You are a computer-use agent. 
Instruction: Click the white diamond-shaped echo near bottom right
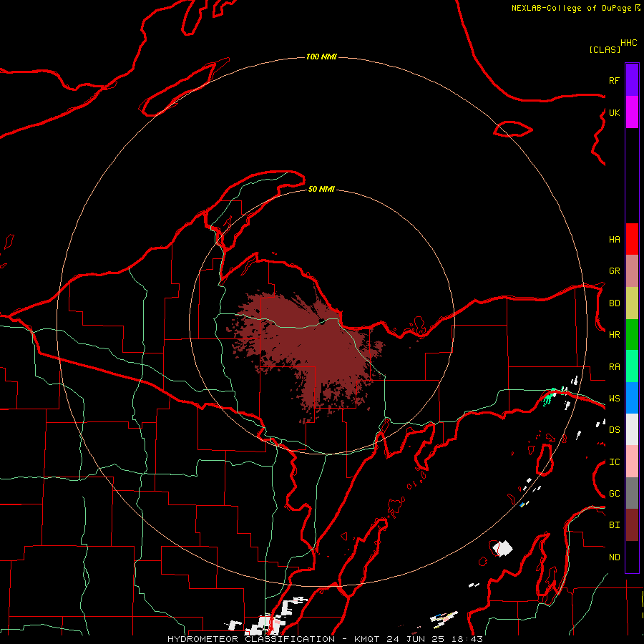click(502, 548)
